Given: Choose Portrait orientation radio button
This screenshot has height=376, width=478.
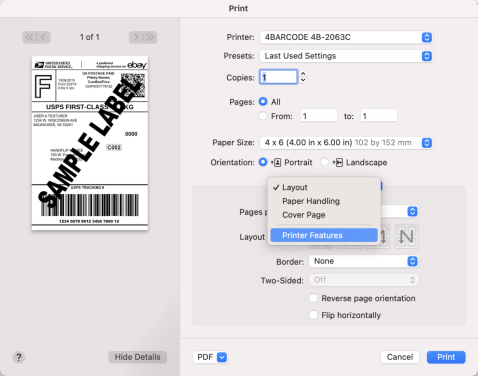Looking at the screenshot, I should 263,162.
